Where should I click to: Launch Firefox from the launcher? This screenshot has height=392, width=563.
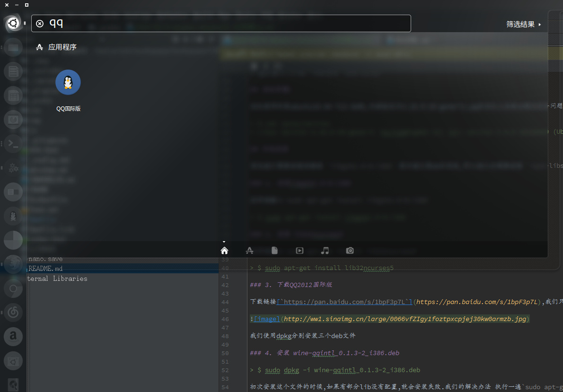tap(13, 264)
